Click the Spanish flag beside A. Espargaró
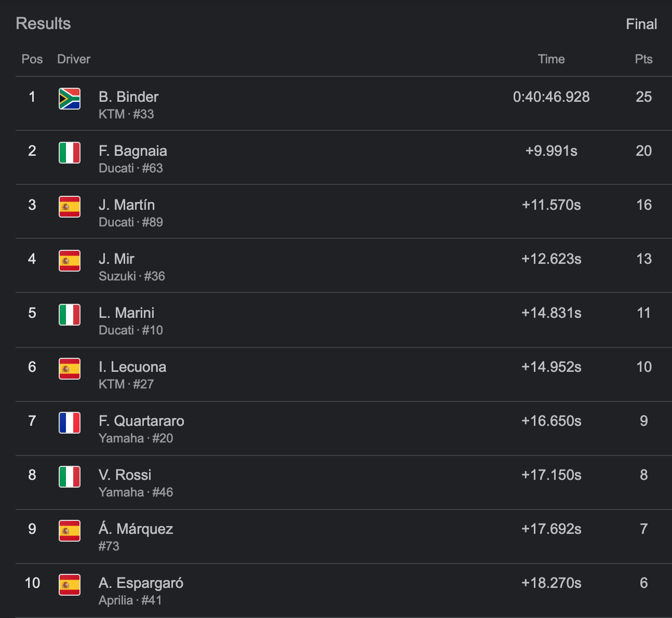The height and width of the screenshot is (618, 672). pyautogui.click(x=70, y=585)
